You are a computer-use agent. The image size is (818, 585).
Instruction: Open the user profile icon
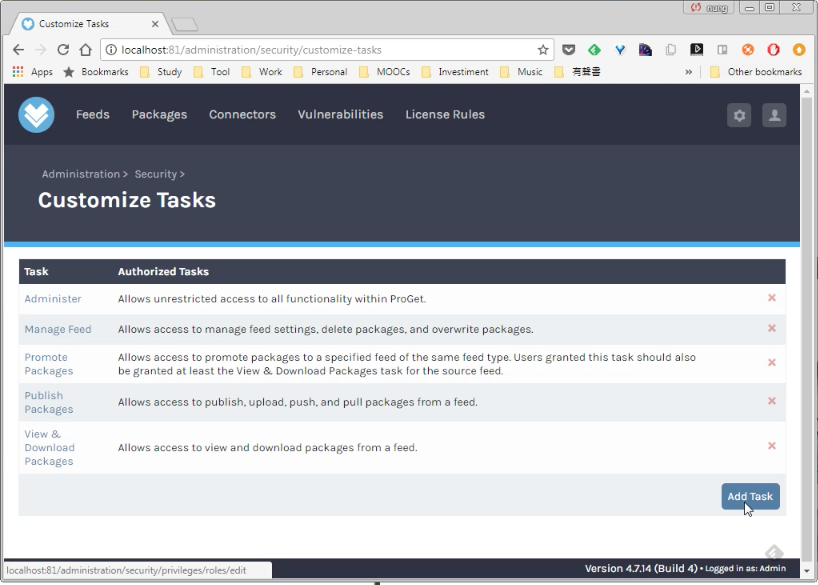(774, 115)
